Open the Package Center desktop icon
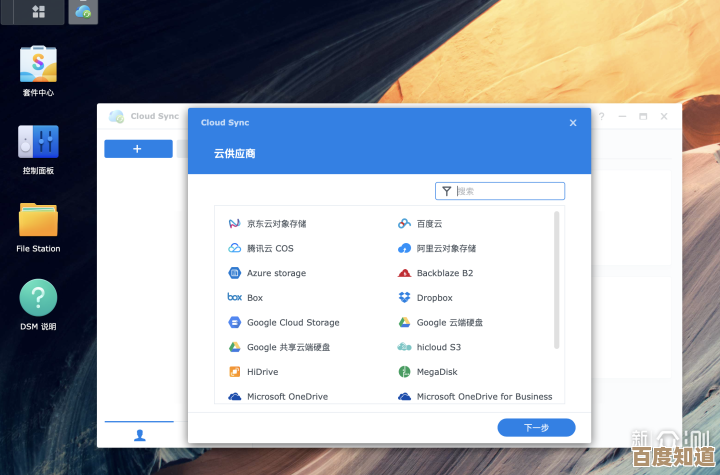The image size is (720, 475). click(x=38, y=65)
